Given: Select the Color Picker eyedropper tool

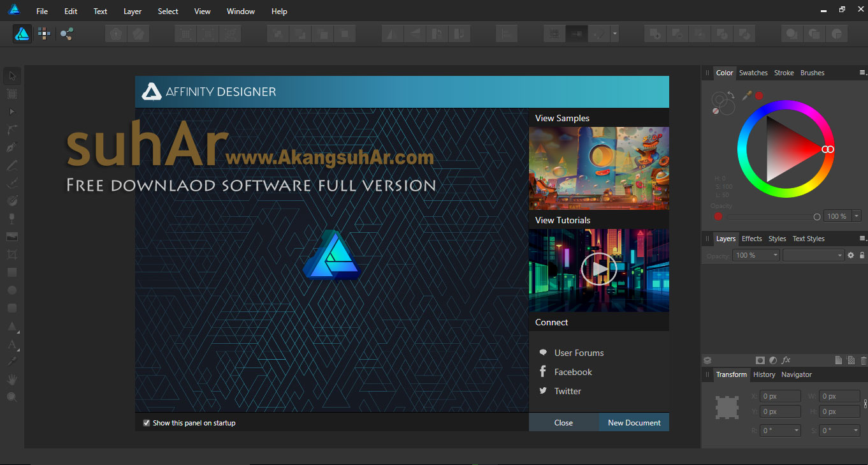Looking at the screenshot, I should click(12, 362).
